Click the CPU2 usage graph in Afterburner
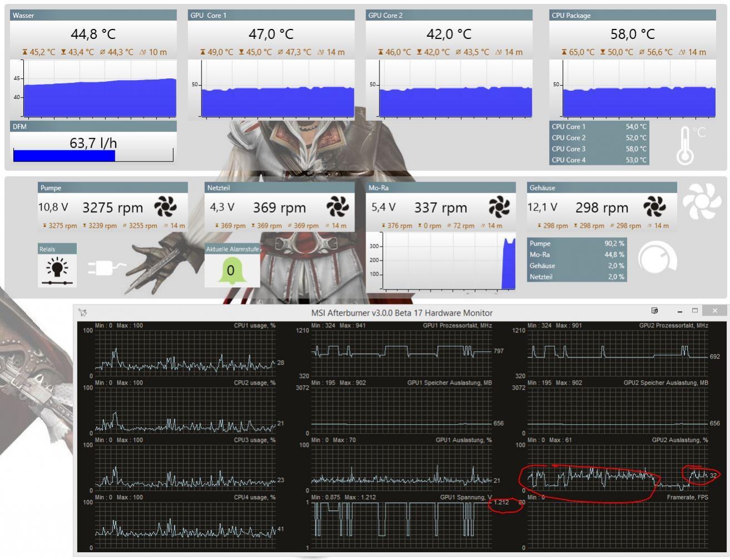This screenshot has width=730, height=560. pyautogui.click(x=185, y=410)
